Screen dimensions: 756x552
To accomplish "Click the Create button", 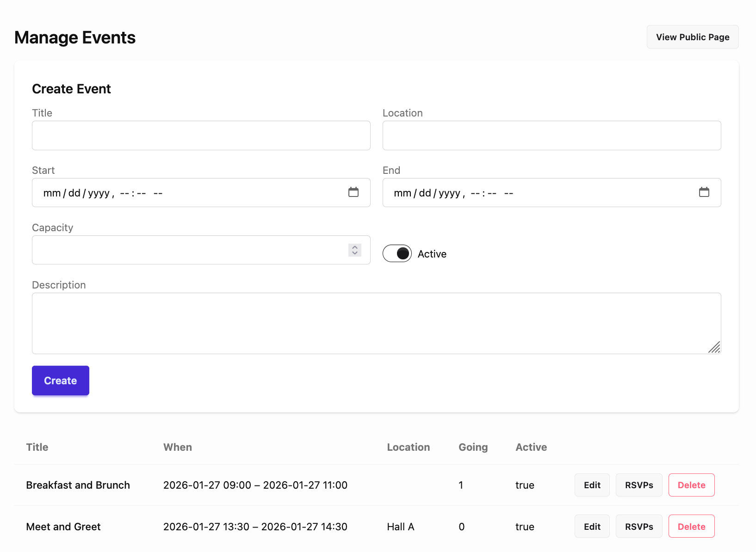I will coord(61,380).
